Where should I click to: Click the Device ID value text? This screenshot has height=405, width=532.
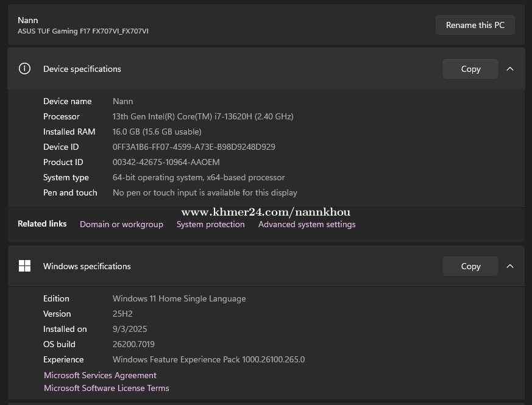coord(194,147)
